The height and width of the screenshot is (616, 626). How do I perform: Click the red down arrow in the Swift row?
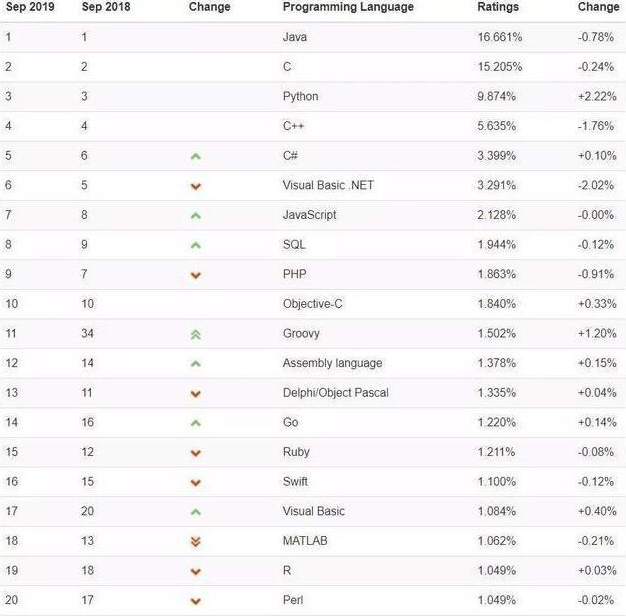[x=196, y=482]
